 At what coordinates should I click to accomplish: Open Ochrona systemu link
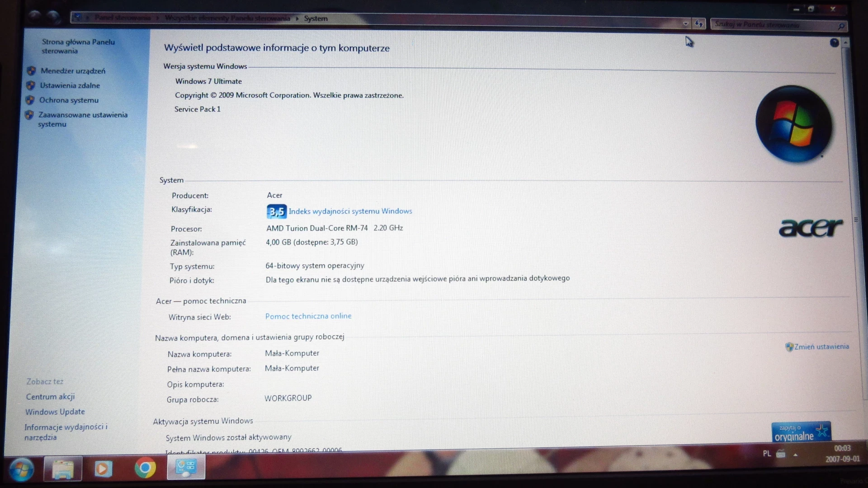[x=69, y=100]
